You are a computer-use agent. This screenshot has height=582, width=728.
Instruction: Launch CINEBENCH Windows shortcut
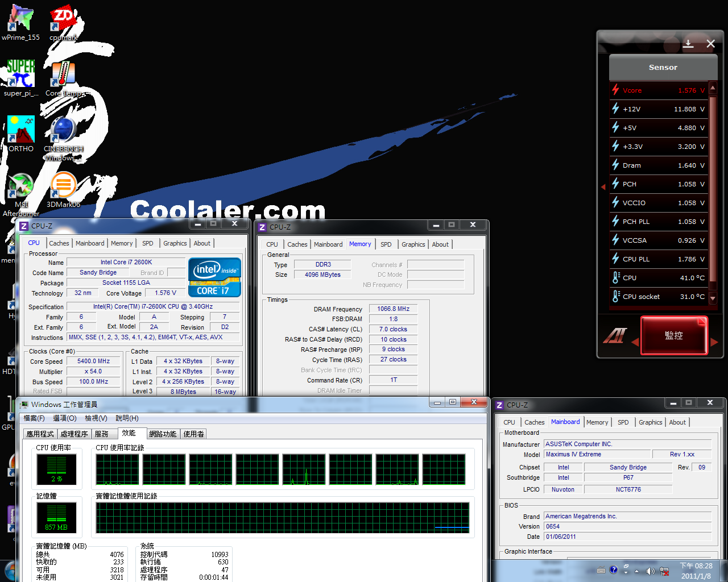(x=63, y=139)
